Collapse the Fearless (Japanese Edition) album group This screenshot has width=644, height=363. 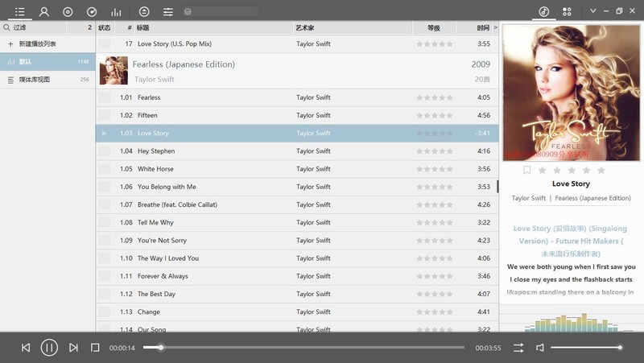297,71
